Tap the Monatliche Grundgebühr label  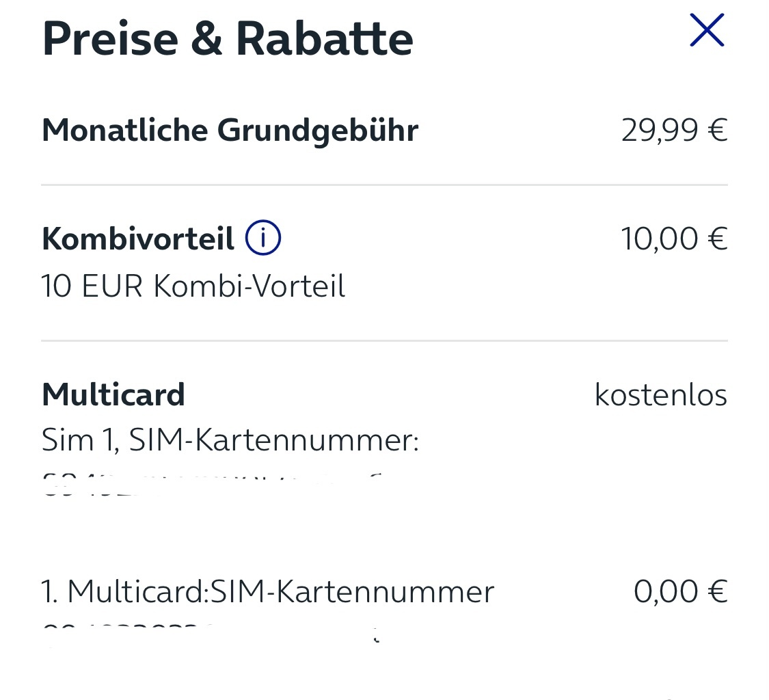click(230, 131)
